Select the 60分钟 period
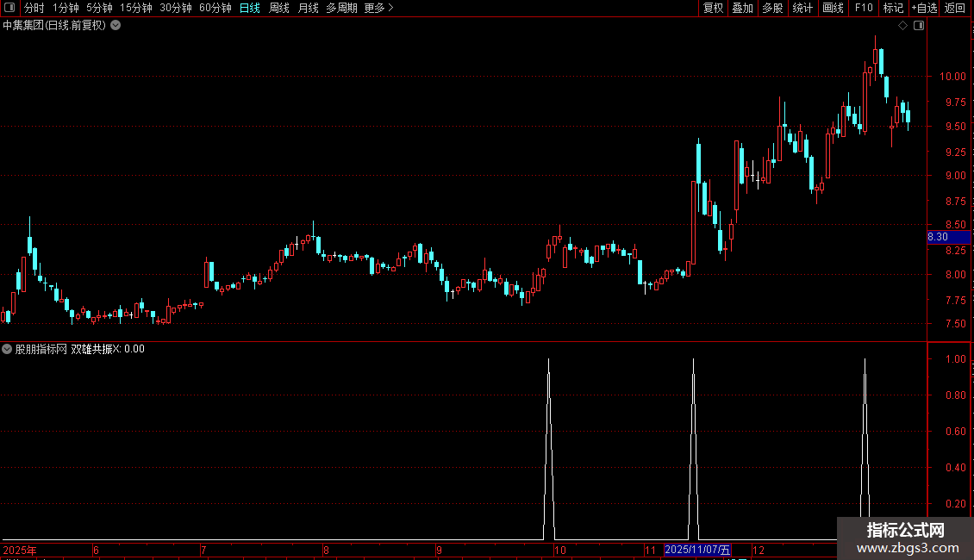974x560 pixels. (x=215, y=8)
